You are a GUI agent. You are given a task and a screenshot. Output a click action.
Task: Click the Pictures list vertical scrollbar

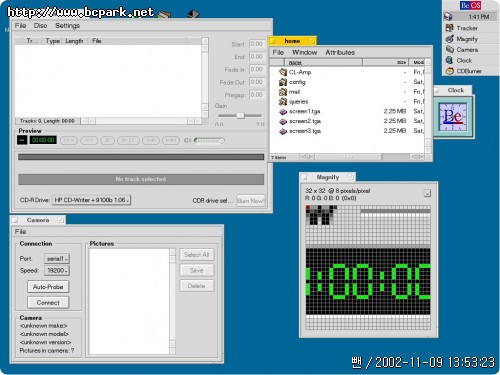pos(172,302)
